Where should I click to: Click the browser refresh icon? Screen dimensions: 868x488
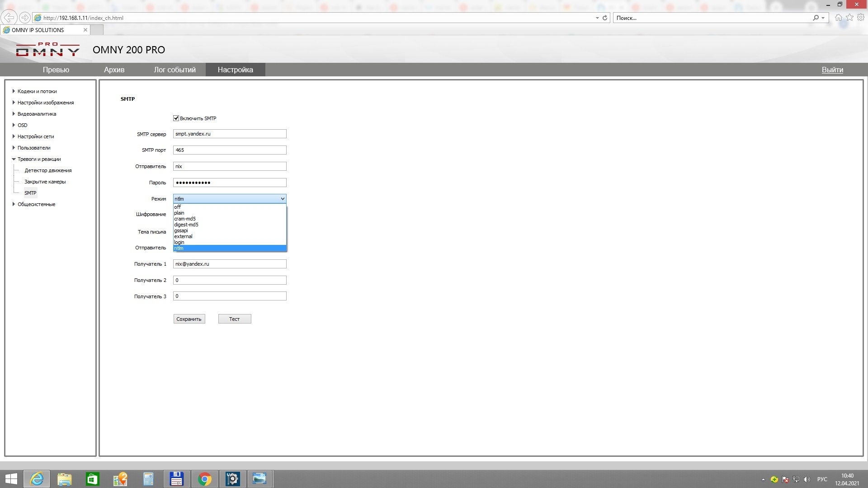click(605, 18)
